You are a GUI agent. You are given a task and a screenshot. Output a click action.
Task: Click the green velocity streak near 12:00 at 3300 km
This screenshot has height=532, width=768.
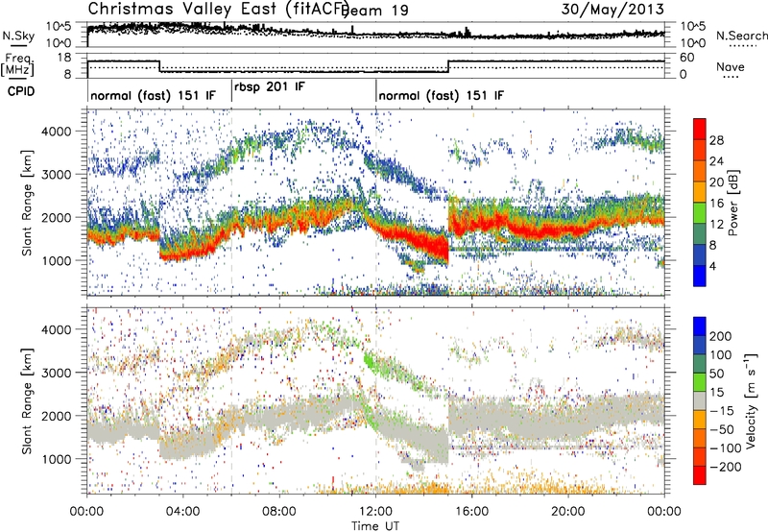[370, 361]
